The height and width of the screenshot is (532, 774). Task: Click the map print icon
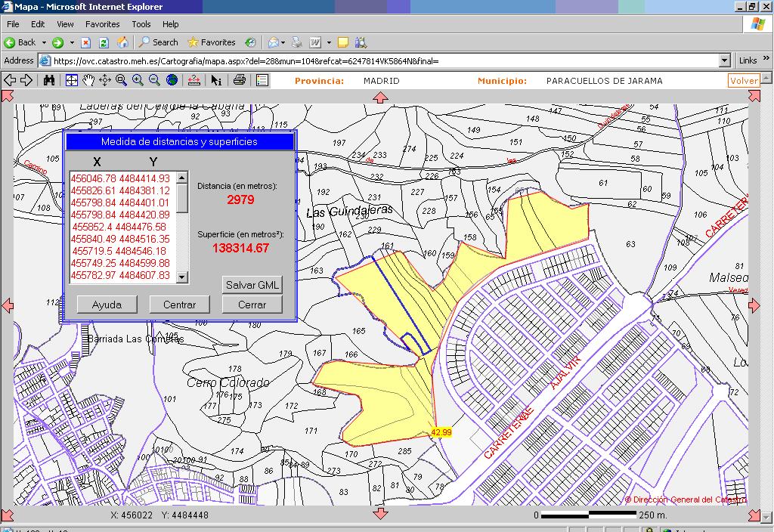pyautogui.click(x=240, y=80)
